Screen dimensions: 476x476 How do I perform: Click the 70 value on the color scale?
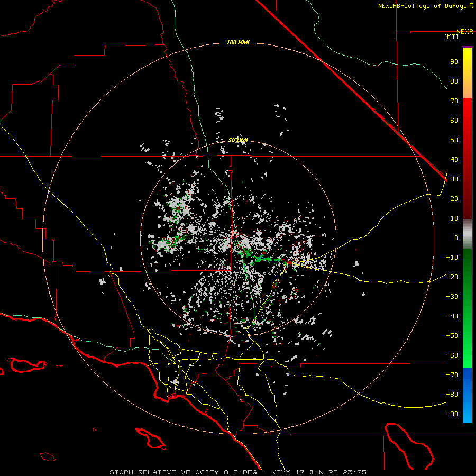[x=454, y=101]
